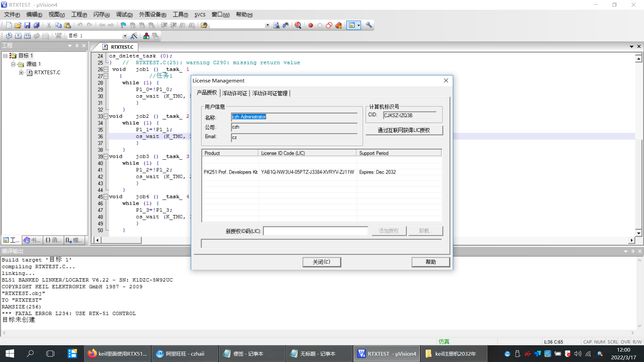Collapse code fold at line 33
This screenshot has height=362, width=644.
pos(106,116)
